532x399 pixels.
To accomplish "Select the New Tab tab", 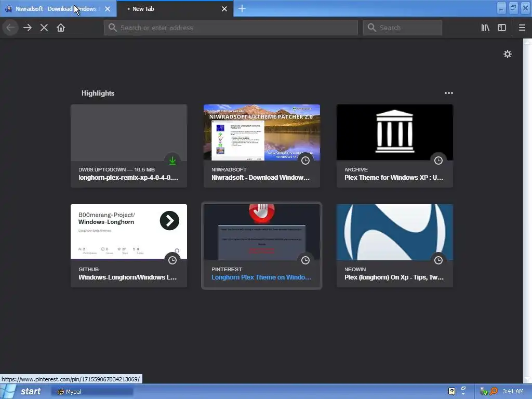I will coord(175,9).
